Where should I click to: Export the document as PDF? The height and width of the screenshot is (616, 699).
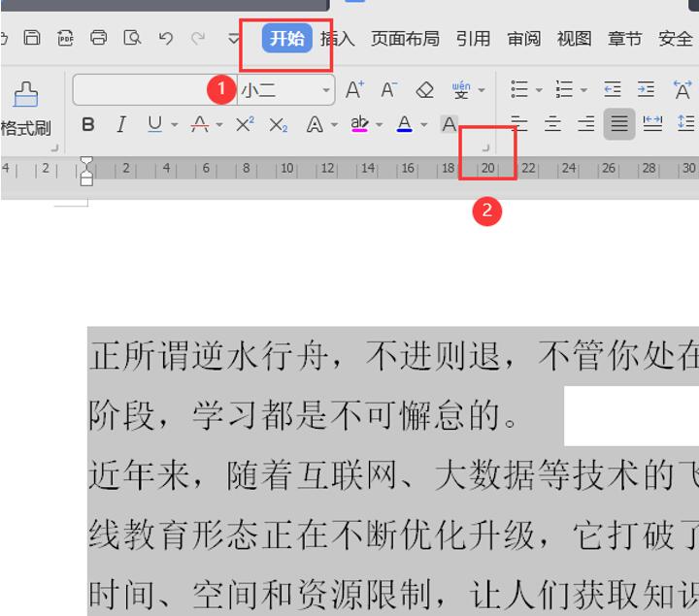[x=65, y=38]
